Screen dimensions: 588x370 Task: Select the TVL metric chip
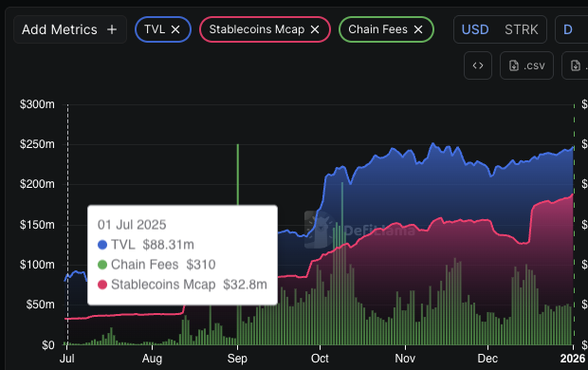pos(163,29)
